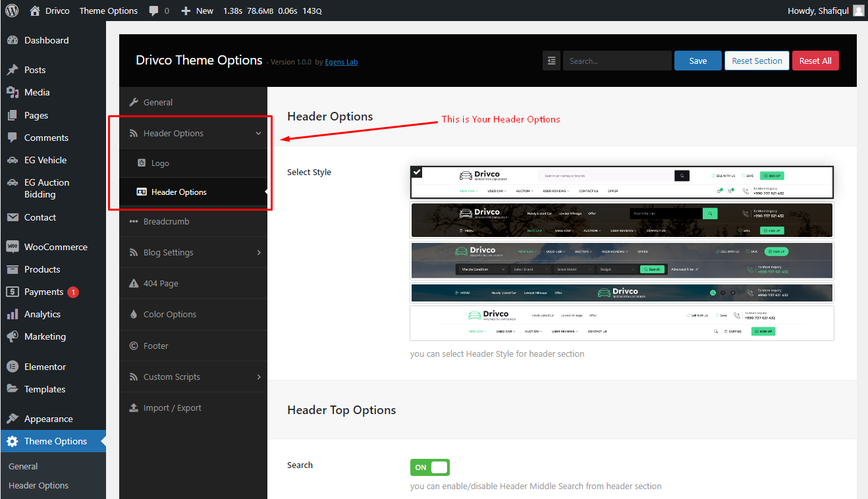The height and width of the screenshot is (499, 868).
Task: Open the 404 Page section
Action: (x=193, y=283)
